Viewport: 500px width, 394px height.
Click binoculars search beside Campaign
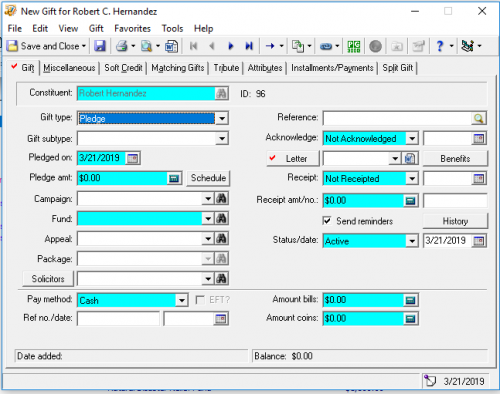222,199
